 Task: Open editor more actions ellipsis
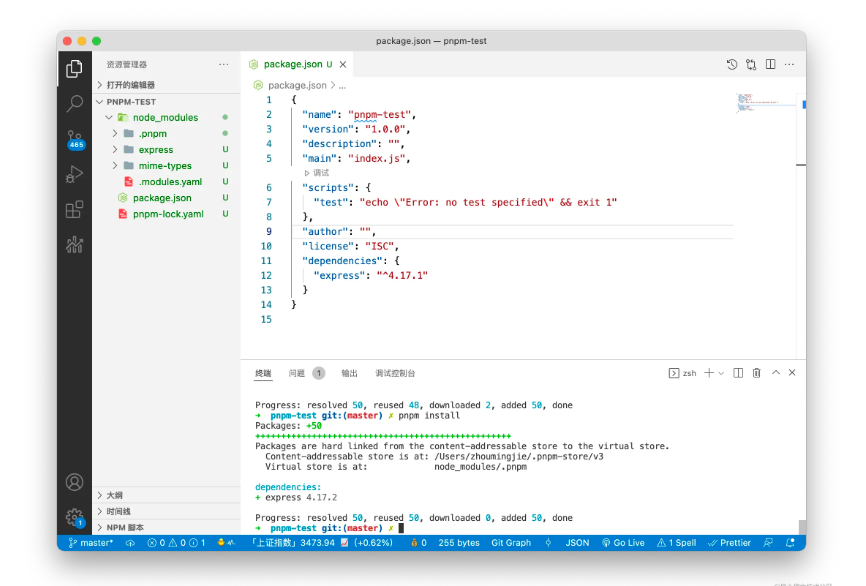(789, 65)
